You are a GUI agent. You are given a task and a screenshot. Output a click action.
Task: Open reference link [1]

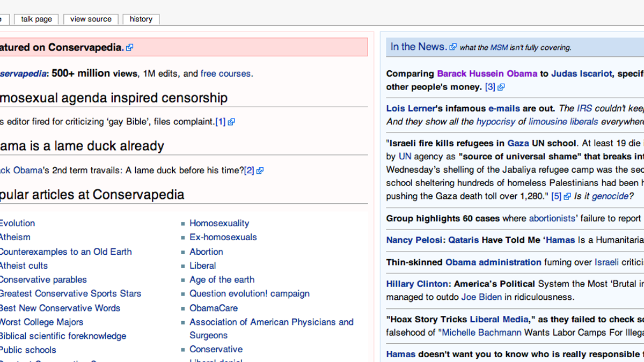pos(221,122)
